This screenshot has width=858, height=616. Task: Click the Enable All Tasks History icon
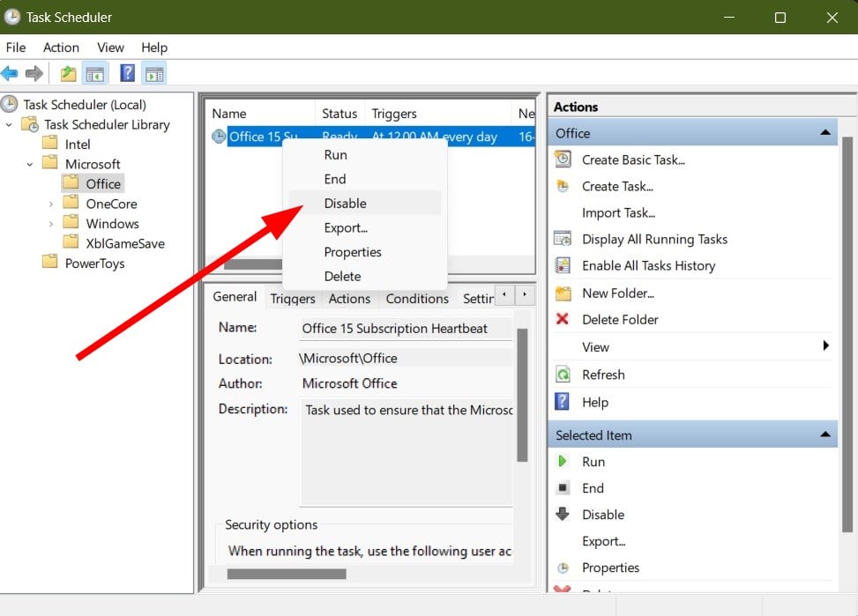pyautogui.click(x=563, y=265)
